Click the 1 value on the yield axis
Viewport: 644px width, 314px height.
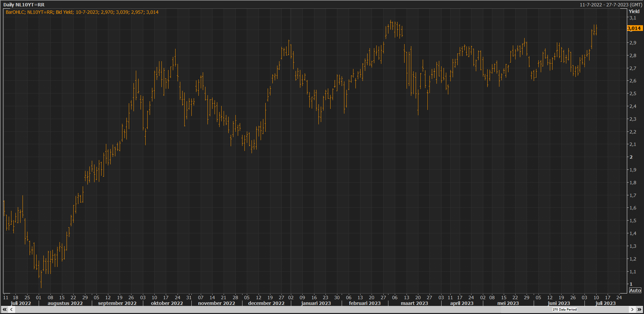[631, 284]
